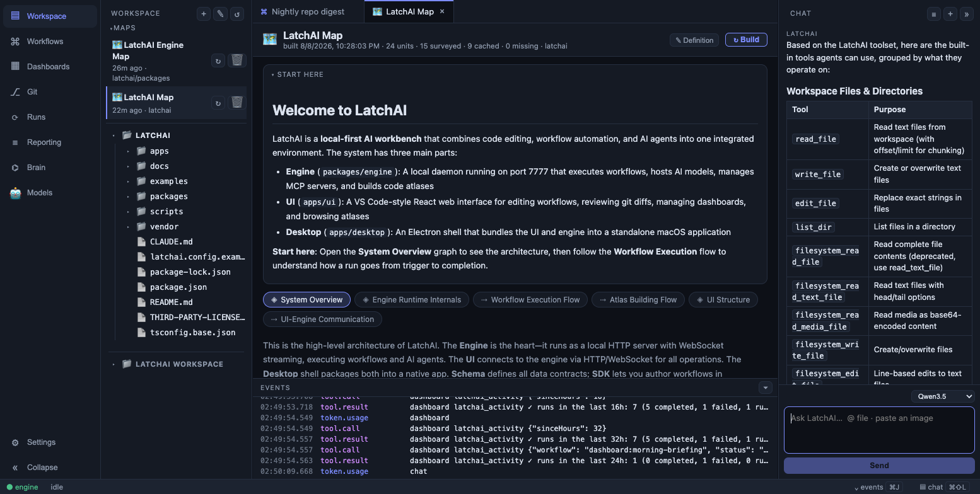Click the list_dir tool cell

point(827,227)
